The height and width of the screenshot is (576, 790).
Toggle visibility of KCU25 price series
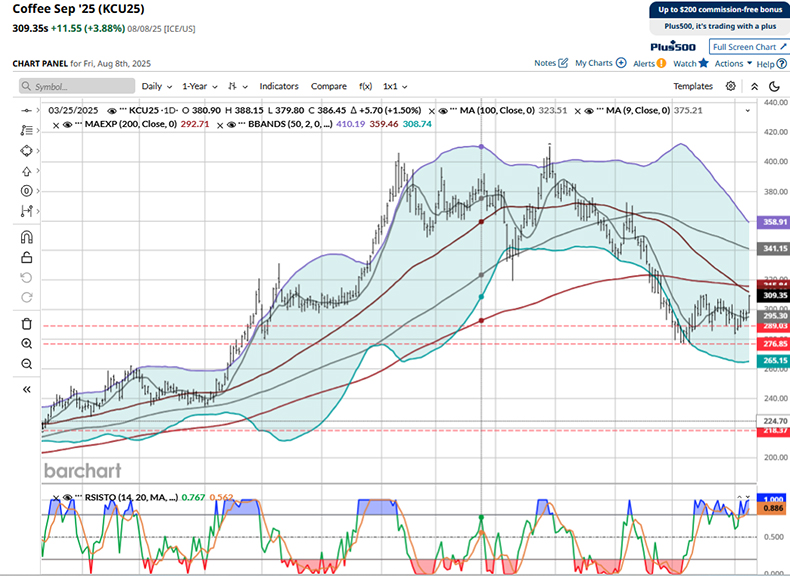click(x=111, y=107)
